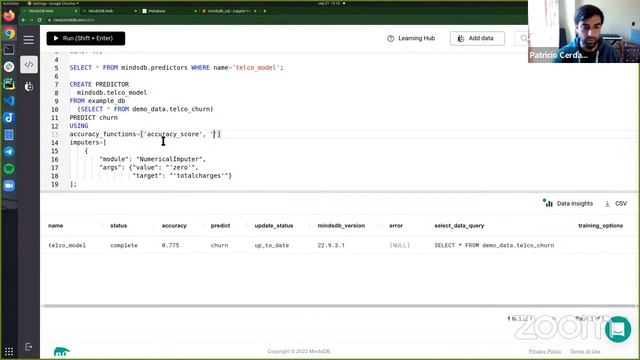Open Spotify from the dock
640x360 pixels.
coord(9,169)
